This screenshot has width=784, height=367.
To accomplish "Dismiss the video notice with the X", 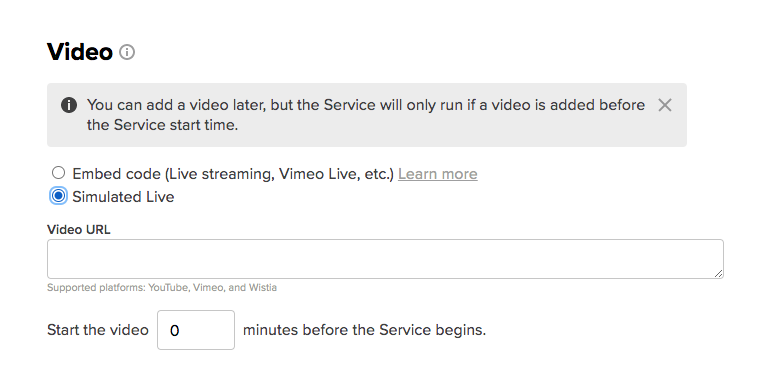I will (664, 105).
